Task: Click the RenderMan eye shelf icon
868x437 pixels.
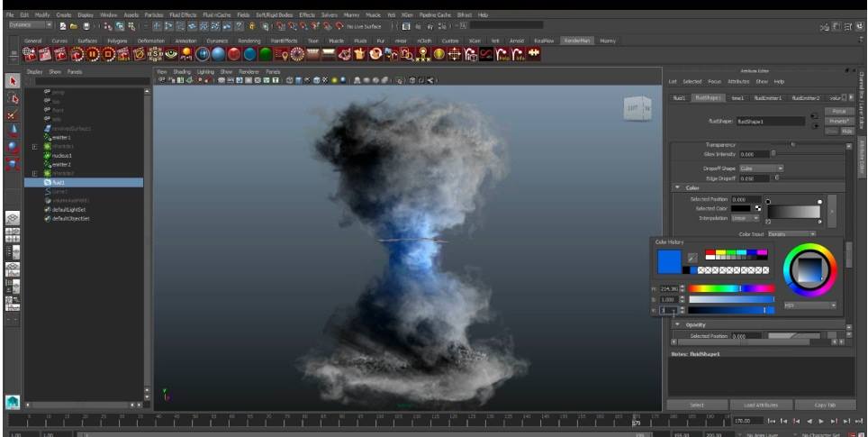Action: tap(171, 54)
